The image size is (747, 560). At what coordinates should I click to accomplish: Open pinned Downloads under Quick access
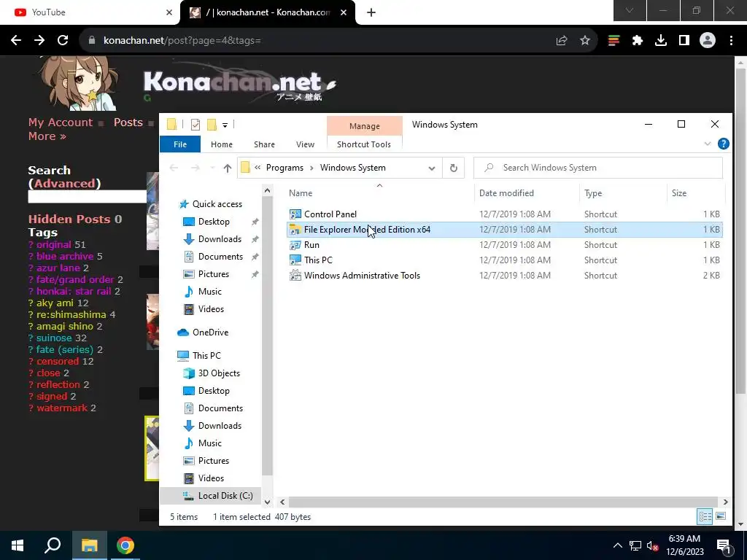tap(220, 239)
